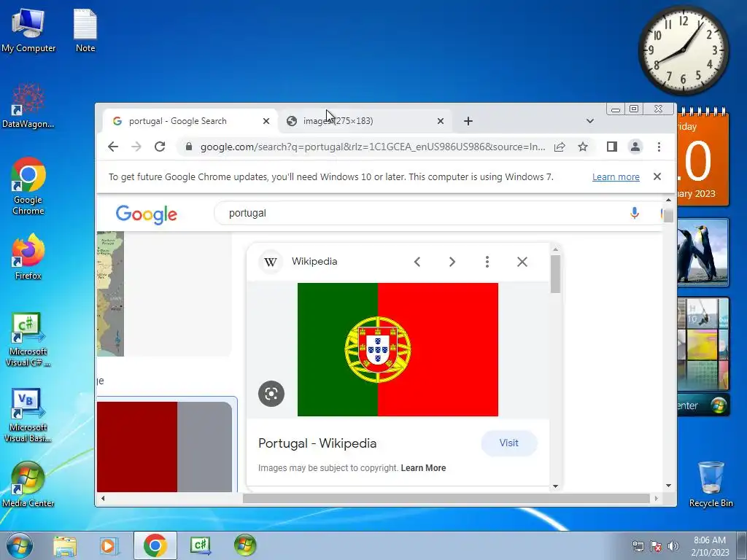Select Microsoft Visual C# desktop shortcut
The height and width of the screenshot is (560, 747).
click(28, 340)
